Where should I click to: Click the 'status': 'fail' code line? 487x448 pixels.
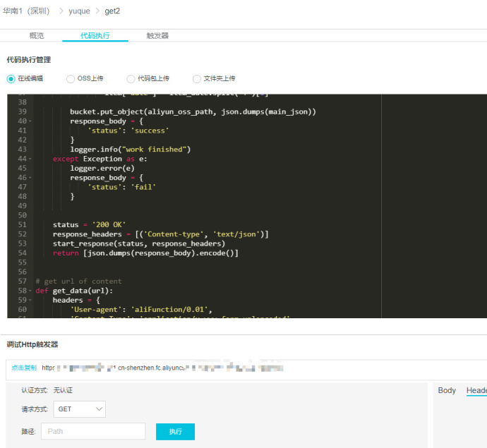121,187
